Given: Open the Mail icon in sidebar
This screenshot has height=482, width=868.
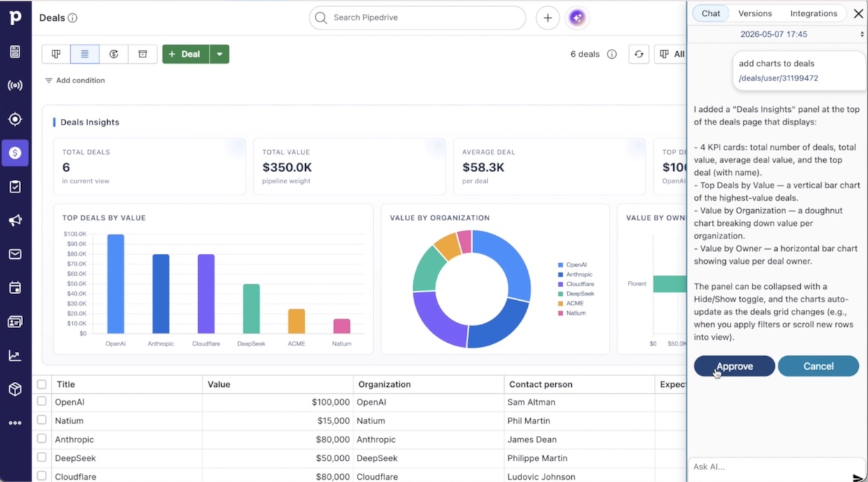Looking at the screenshot, I should (x=15, y=254).
